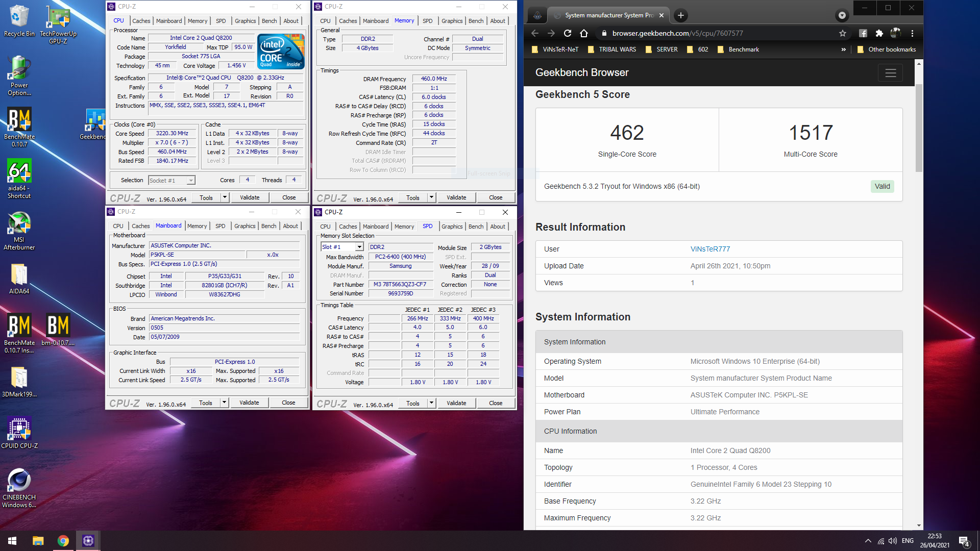
Task: Bookmark this page with the star icon
Action: [843, 33]
